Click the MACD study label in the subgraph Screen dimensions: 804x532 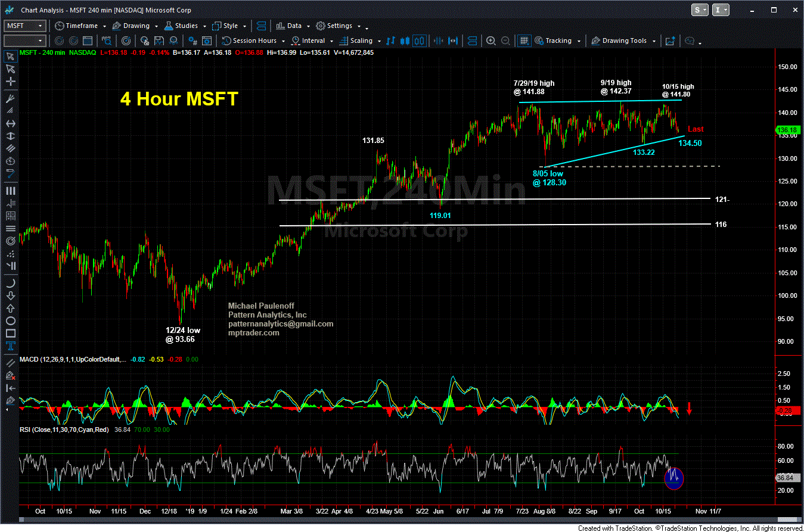(x=73, y=360)
